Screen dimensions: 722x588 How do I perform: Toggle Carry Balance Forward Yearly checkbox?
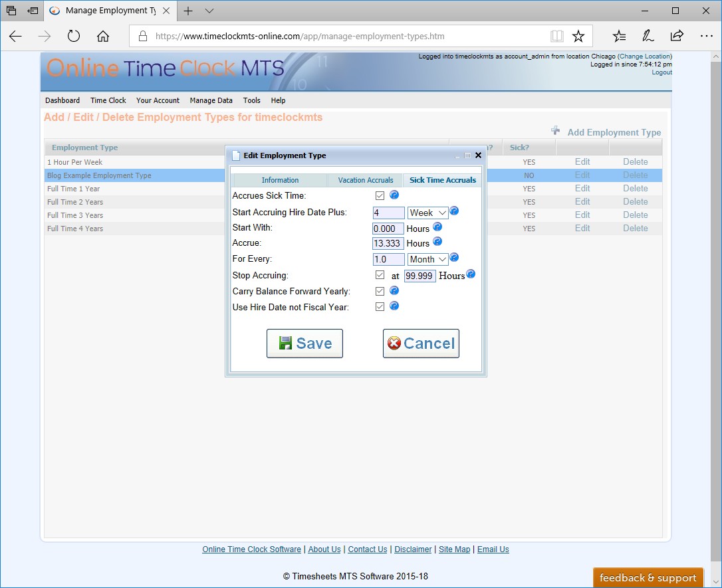coord(380,291)
